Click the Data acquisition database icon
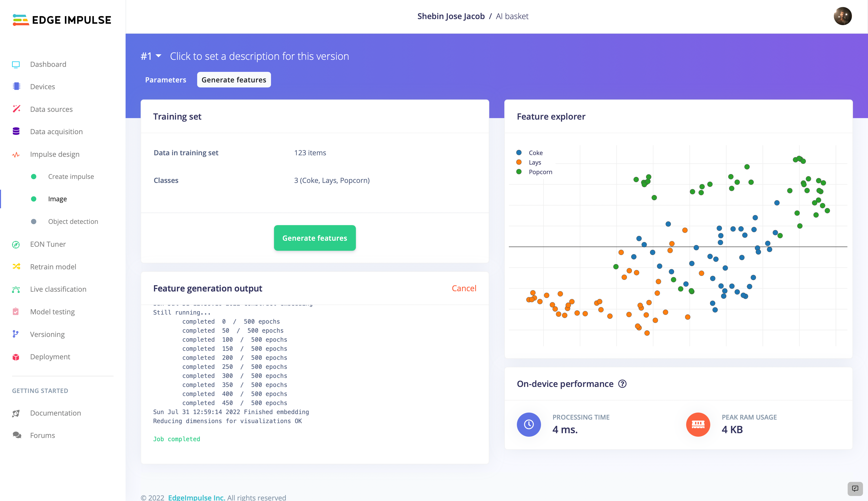Screen dimensions: 868x501 pos(16,131)
